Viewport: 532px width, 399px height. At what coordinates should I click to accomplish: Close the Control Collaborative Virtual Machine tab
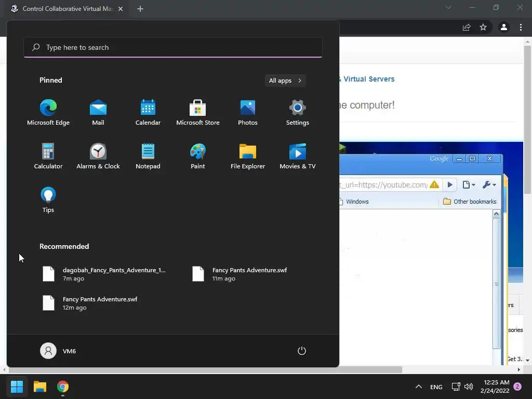(121, 9)
